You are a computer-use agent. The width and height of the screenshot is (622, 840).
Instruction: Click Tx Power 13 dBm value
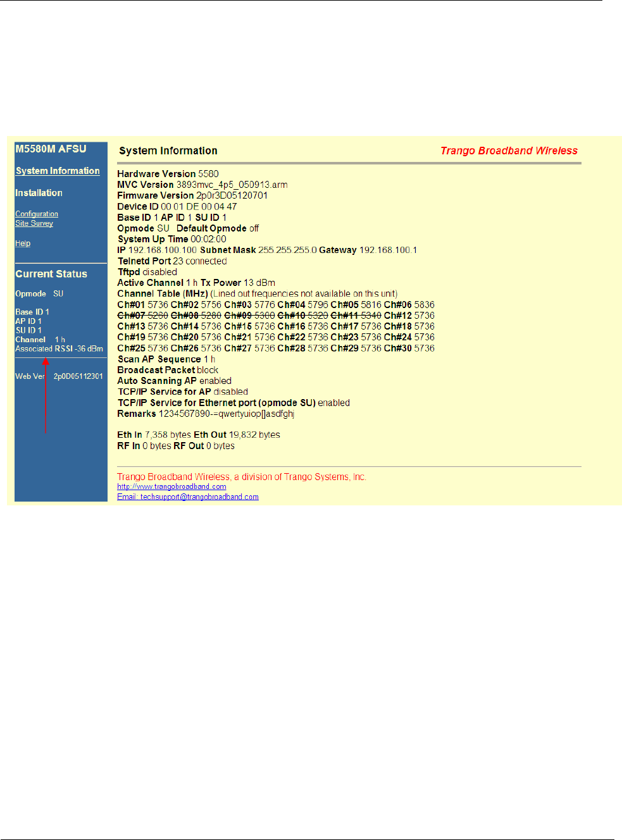click(x=238, y=283)
